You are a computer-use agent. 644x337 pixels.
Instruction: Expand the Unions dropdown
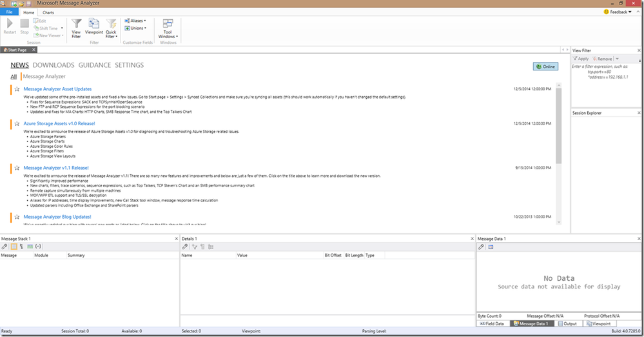135,28
